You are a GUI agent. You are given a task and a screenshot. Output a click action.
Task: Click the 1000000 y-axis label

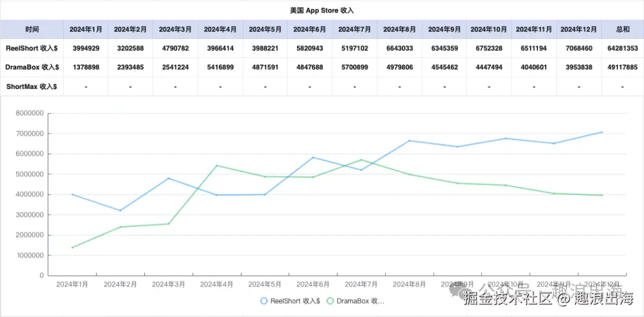[30, 256]
